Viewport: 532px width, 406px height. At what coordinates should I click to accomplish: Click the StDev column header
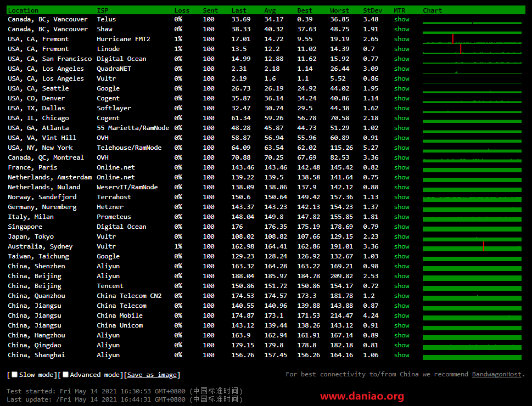pyautogui.click(x=373, y=10)
